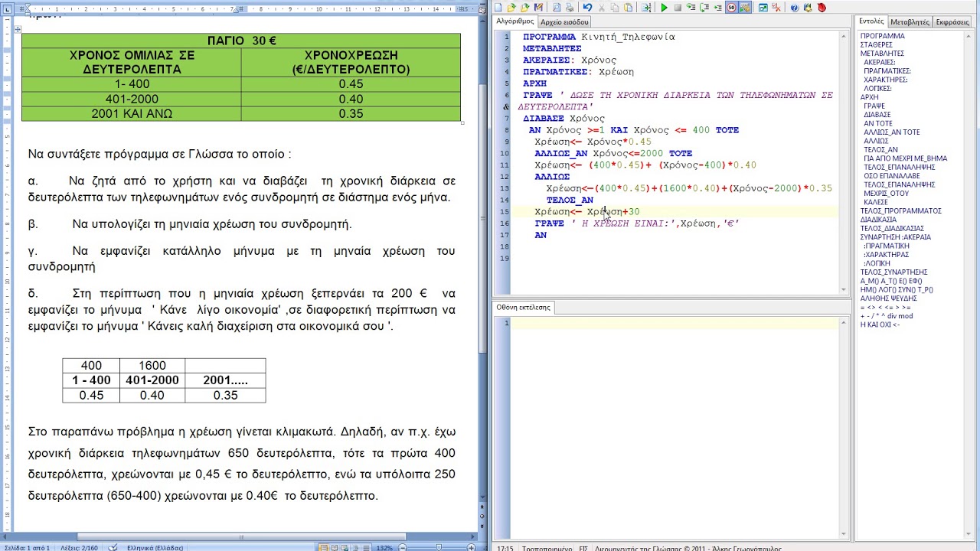Click the red icon at toolbar end
The height and width of the screenshot is (551, 980).
(822, 8)
